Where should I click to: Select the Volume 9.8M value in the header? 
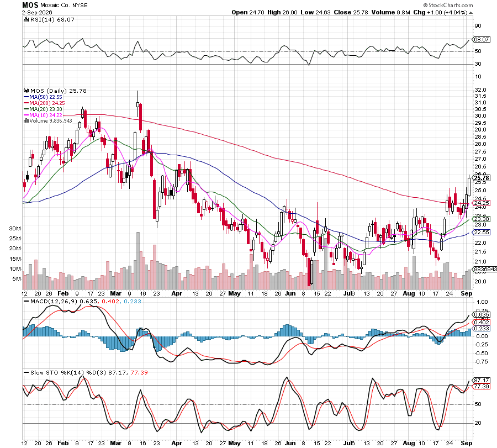point(390,12)
